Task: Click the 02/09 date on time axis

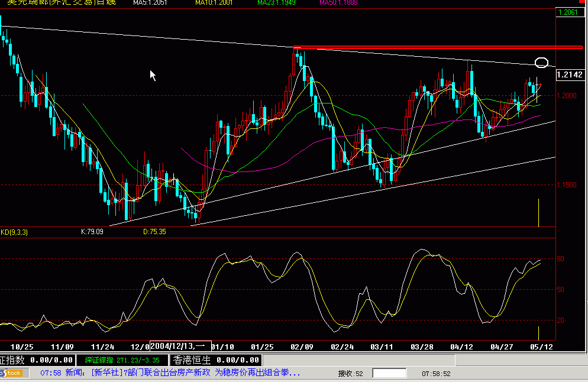Action: pyautogui.click(x=302, y=347)
